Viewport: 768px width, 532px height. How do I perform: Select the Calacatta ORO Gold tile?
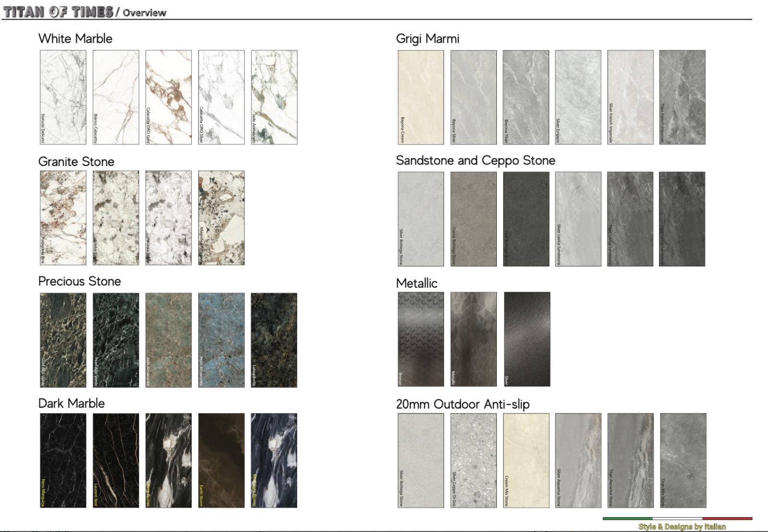tap(168, 97)
